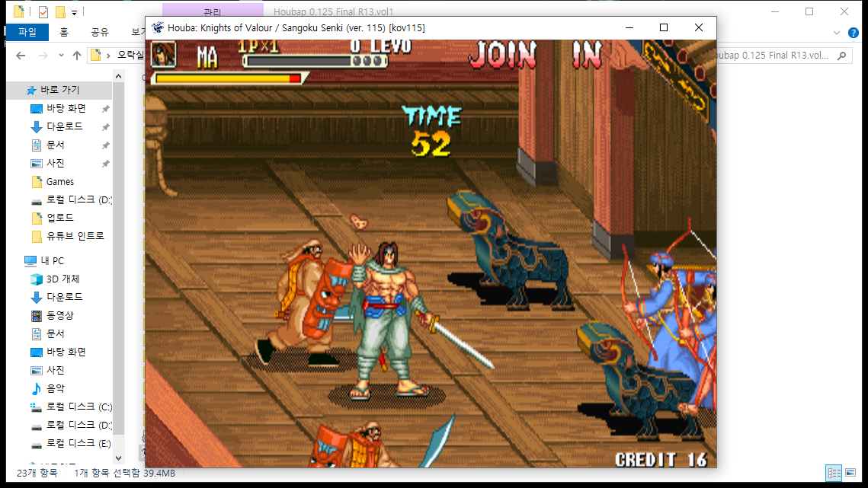Open recent locations dropdown beside forward arrow
868x488 pixels.
point(61,56)
